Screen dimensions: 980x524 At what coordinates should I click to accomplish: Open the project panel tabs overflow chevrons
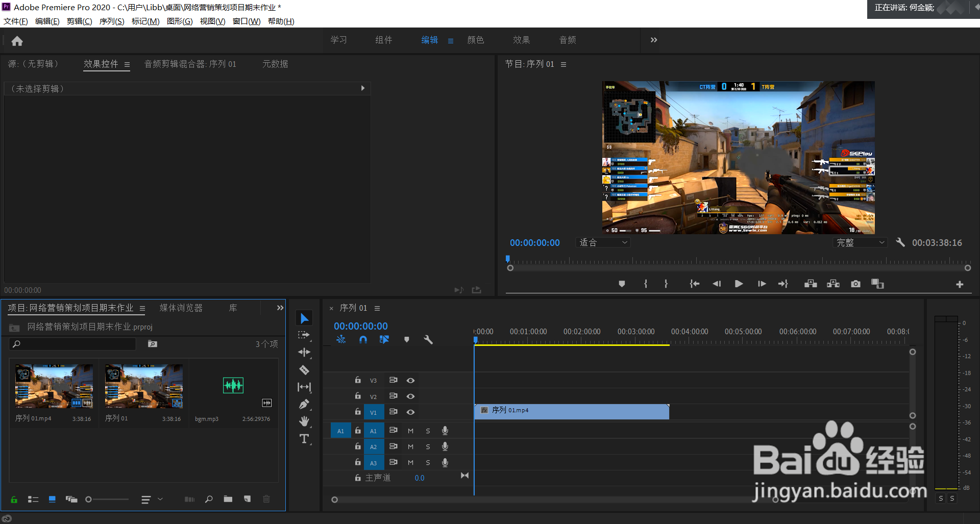(x=280, y=308)
